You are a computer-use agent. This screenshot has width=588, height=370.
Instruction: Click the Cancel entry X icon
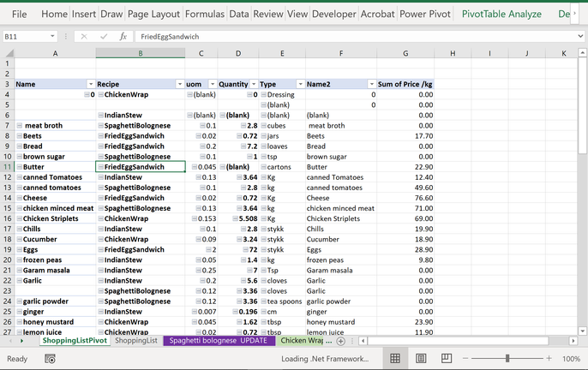pyautogui.click(x=83, y=37)
